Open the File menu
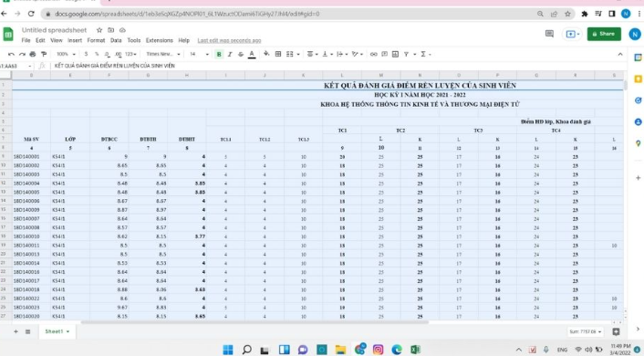 tap(26, 40)
